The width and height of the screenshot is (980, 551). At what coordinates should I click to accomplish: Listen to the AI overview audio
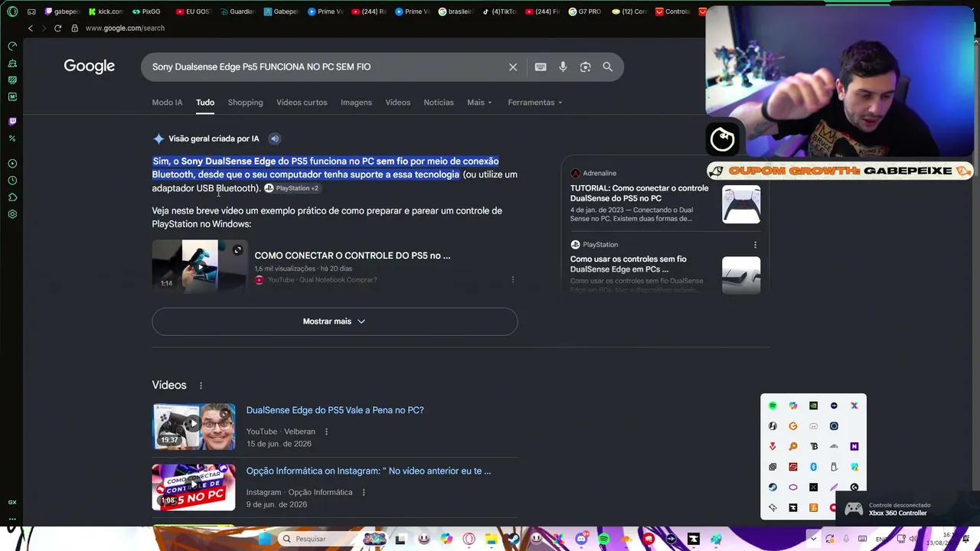click(274, 139)
